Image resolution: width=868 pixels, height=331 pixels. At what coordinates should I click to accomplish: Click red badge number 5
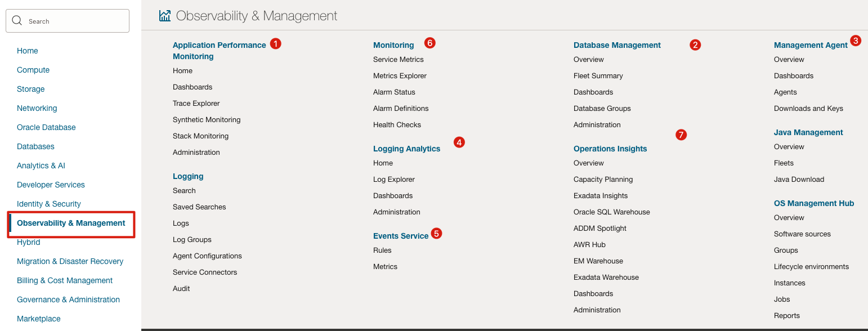click(x=437, y=233)
